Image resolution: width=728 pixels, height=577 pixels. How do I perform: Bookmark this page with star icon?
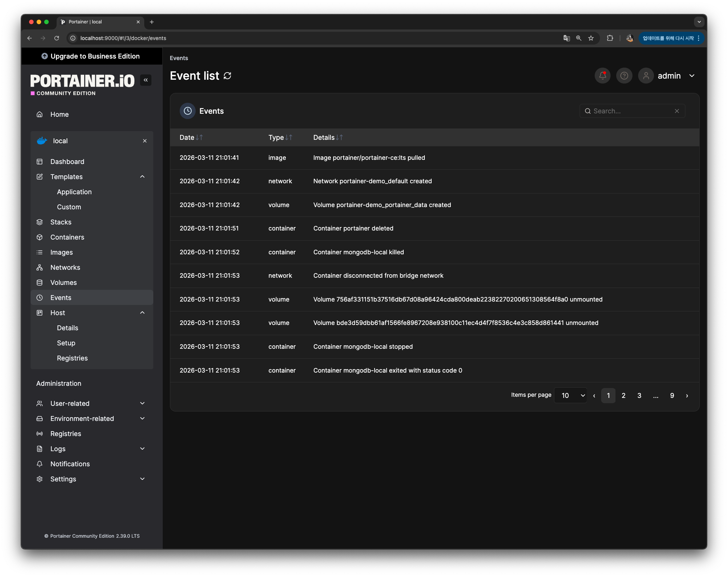pyautogui.click(x=591, y=38)
